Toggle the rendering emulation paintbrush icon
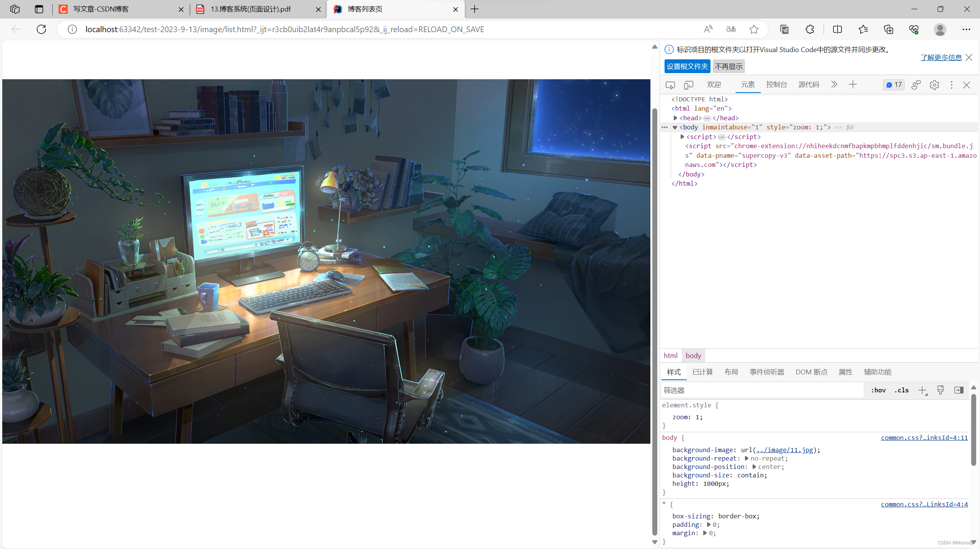The height and width of the screenshot is (549, 980). click(x=941, y=390)
